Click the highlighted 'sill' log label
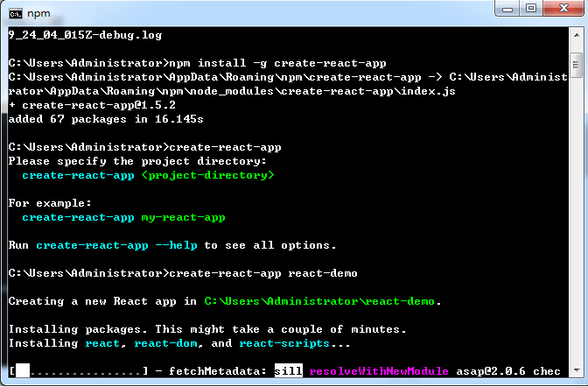The height and width of the screenshot is (387, 588). pos(288,371)
